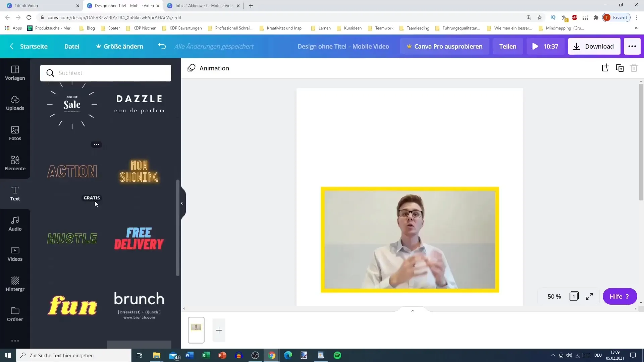Viewport: 644px width, 362px height.
Task: Expand the page timeline chevron
Action: (413, 311)
